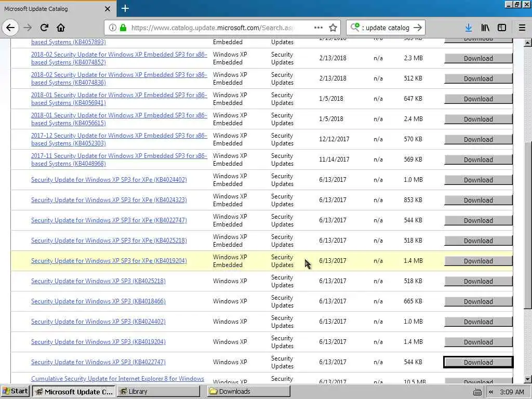Switch to Downloads folder in taskbar
The height and width of the screenshot is (399, 532).
coord(249,391)
